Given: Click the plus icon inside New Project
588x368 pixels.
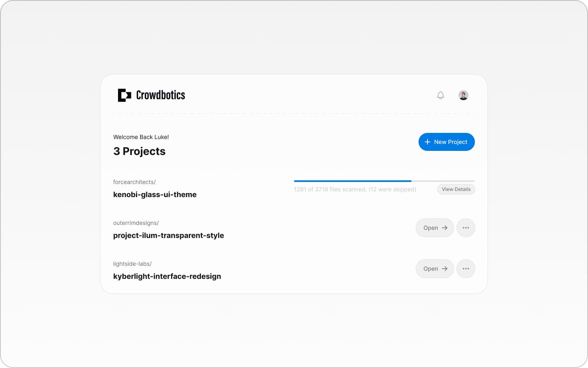Looking at the screenshot, I should point(428,142).
